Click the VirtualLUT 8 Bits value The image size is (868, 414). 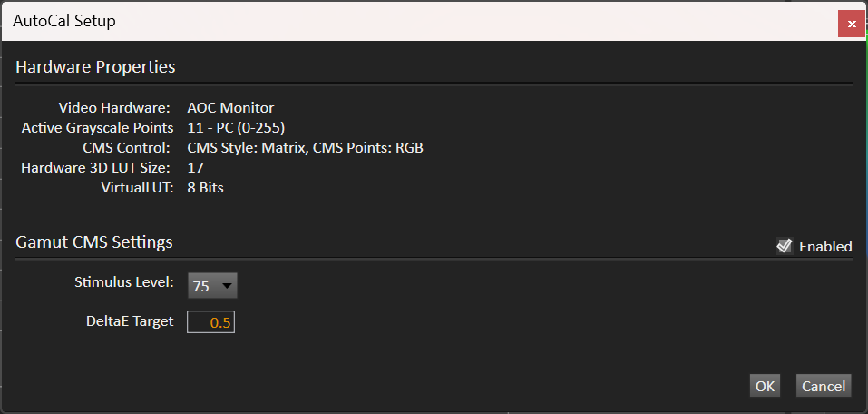tap(205, 187)
